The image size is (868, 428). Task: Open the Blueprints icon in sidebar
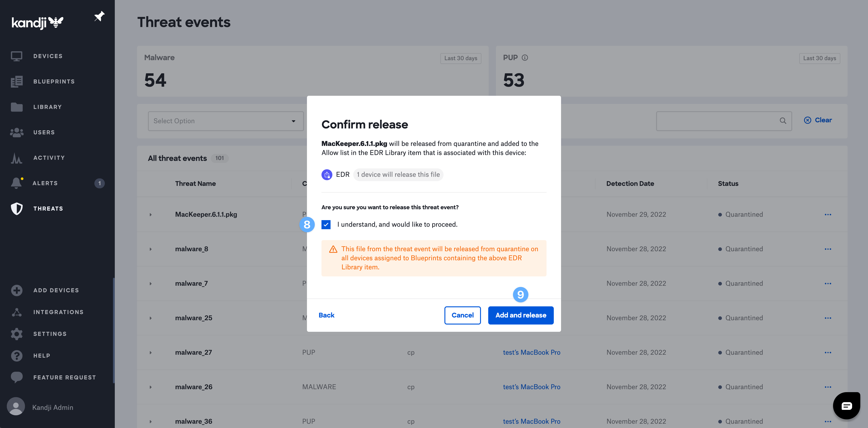[17, 81]
